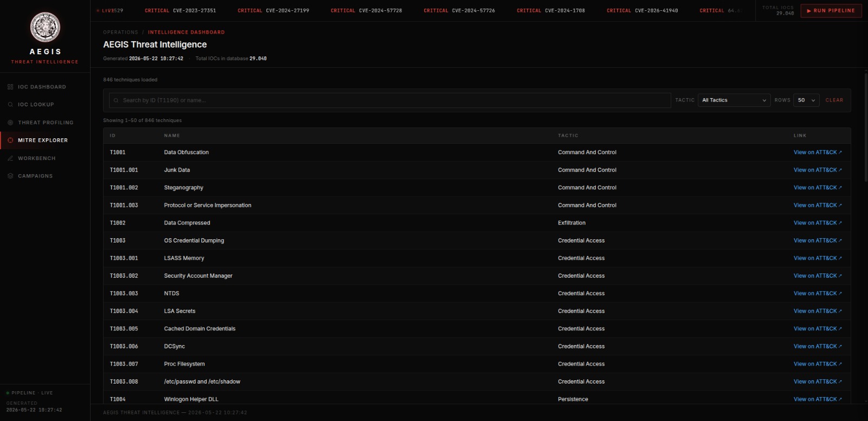Click the Run Pipeline button
Screen dimensions: 868x421
point(831,10)
